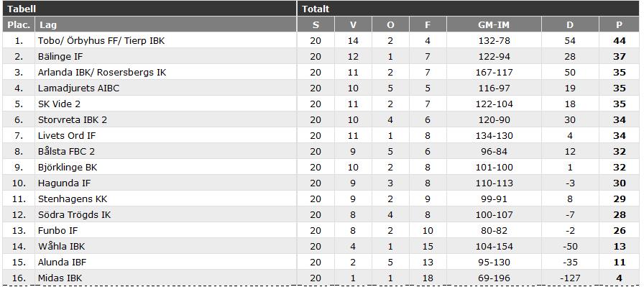Open Funbo IF team
The width and height of the screenshot is (644, 287).
click(x=57, y=231)
